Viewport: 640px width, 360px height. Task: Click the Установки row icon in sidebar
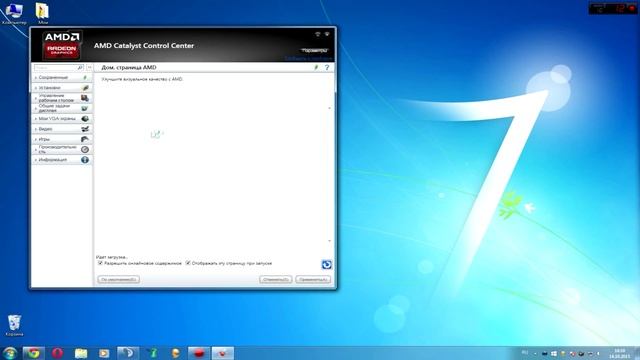[x=85, y=88]
